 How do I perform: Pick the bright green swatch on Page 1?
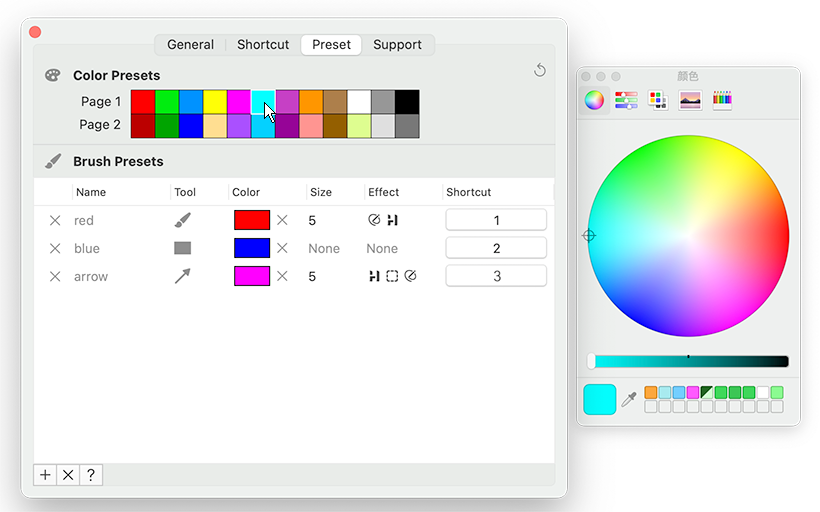point(167,101)
